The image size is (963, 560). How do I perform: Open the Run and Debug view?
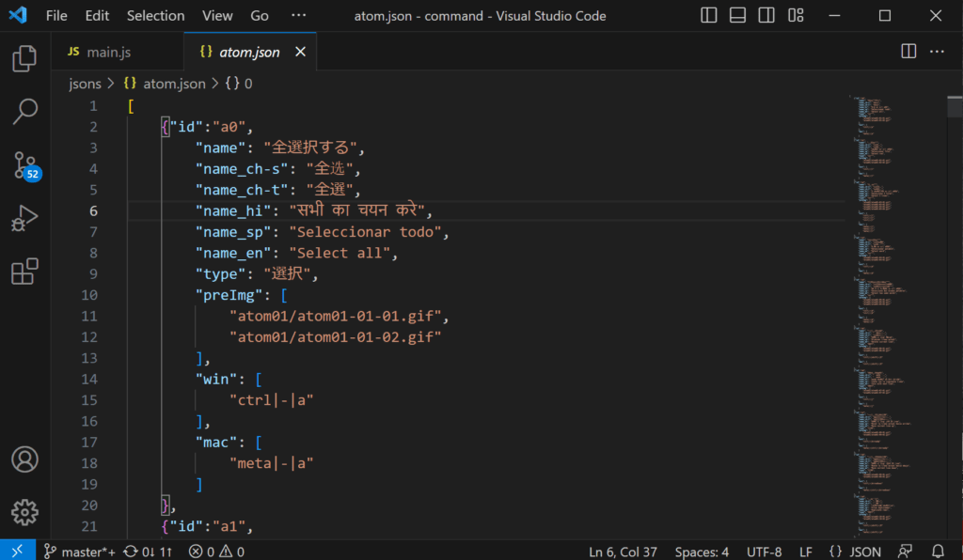point(24,217)
